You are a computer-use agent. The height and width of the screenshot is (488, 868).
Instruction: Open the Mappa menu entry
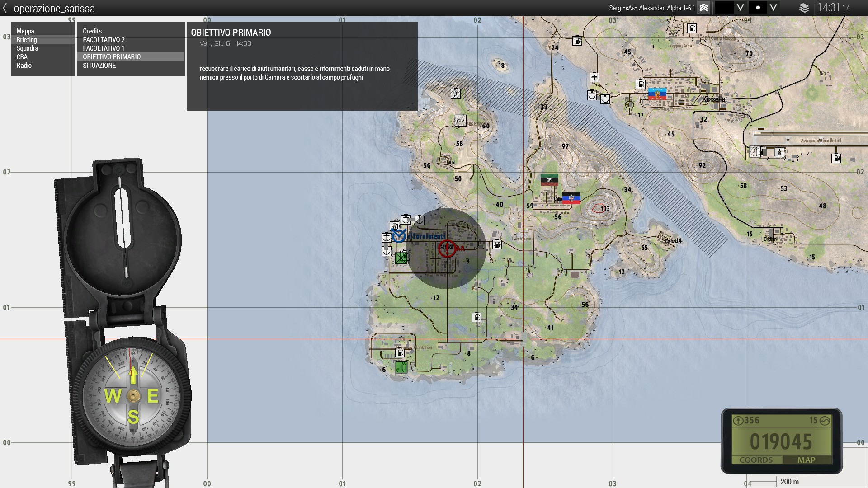(43, 31)
